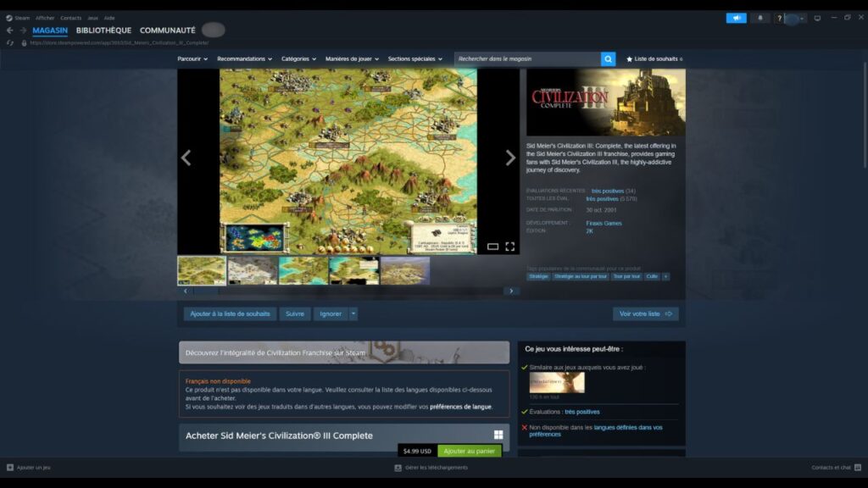This screenshot has height=488, width=868.
Task: Click the Stratégie au tour par tour tag
Action: click(x=580, y=276)
